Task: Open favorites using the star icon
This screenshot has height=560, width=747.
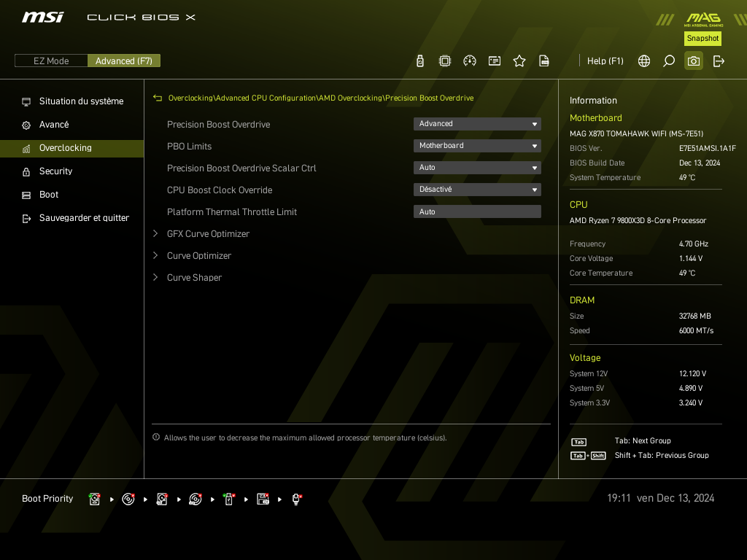Action: 519,61
